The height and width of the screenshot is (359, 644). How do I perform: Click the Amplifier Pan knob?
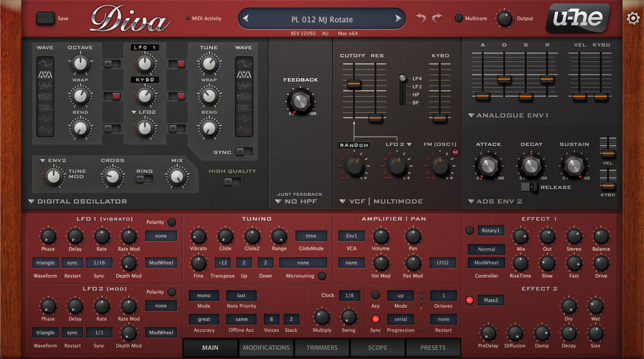click(413, 236)
